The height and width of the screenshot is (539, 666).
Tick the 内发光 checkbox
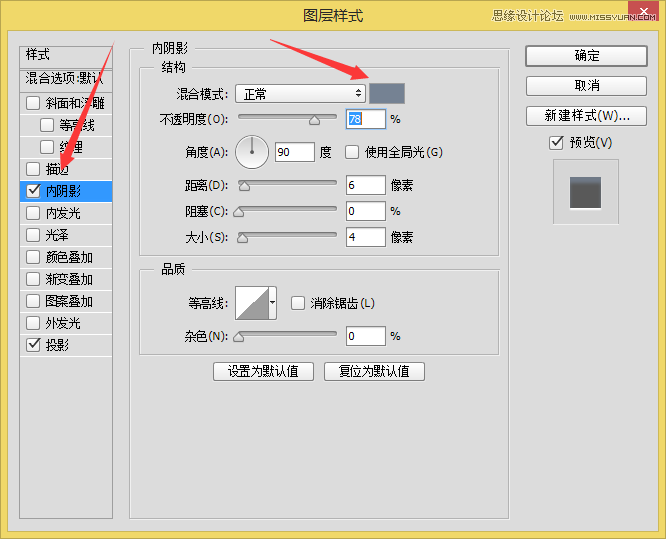pyautogui.click(x=33, y=213)
